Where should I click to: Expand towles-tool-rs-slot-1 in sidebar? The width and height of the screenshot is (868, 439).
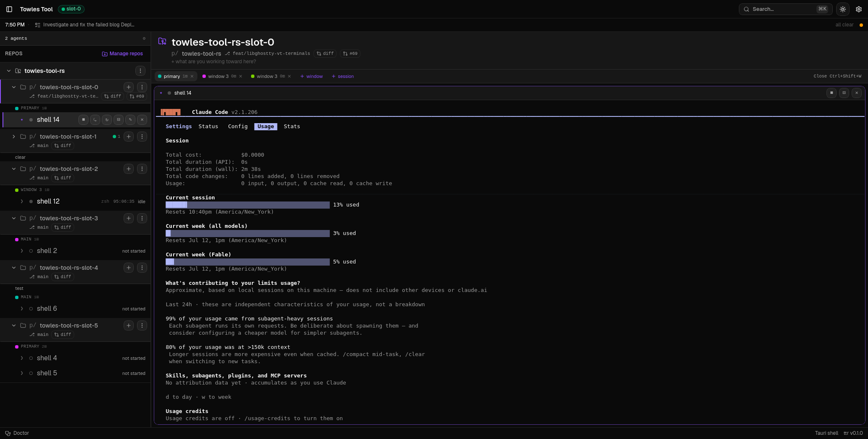tap(14, 137)
